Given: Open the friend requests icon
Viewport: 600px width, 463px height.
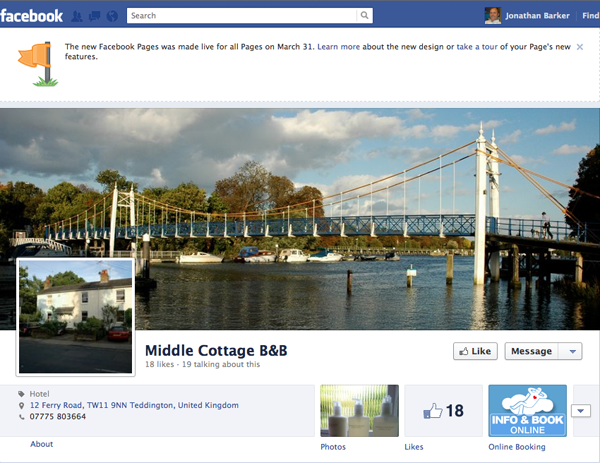Looking at the screenshot, I should click(x=77, y=16).
